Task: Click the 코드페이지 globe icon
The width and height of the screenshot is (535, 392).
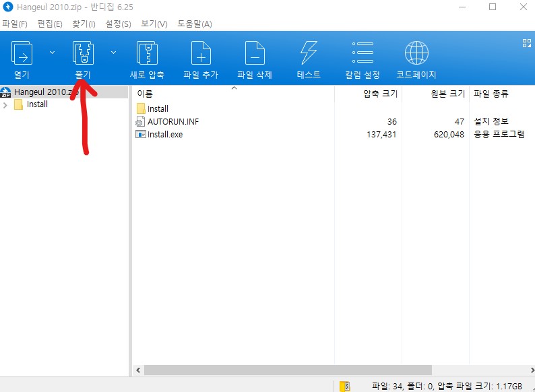Action: 416,53
